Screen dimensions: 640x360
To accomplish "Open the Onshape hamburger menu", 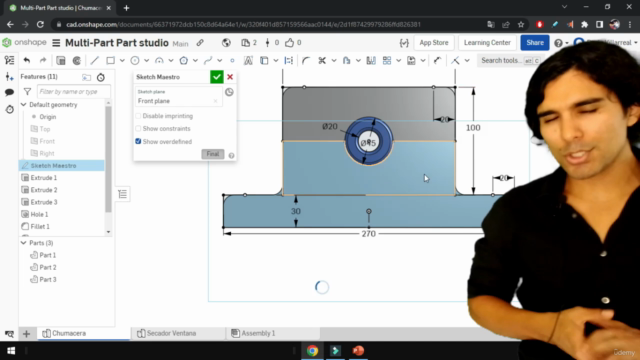I will (x=56, y=43).
